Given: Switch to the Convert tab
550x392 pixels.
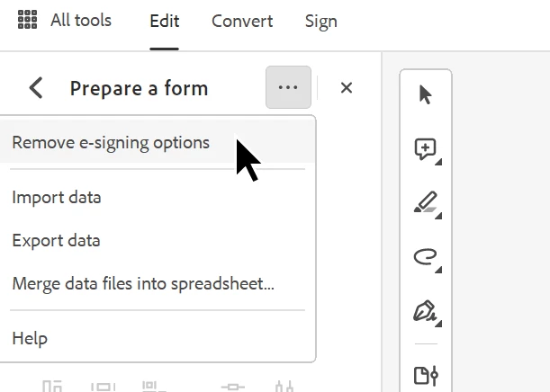Looking at the screenshot, I should pyautogui.click(x=242, y=21).
